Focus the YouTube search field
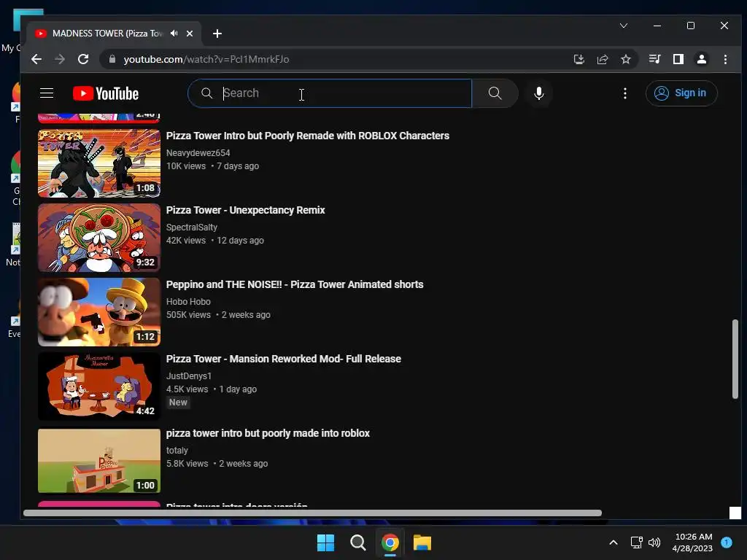Screen dimensions: 747x560 330,93
